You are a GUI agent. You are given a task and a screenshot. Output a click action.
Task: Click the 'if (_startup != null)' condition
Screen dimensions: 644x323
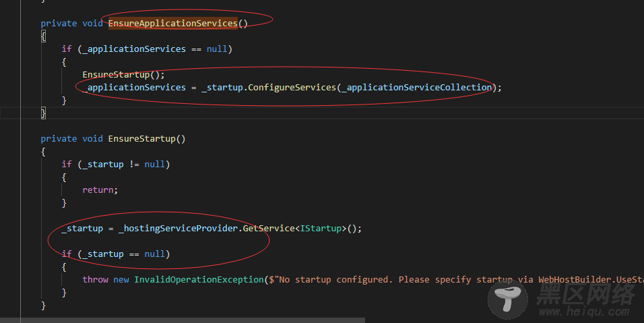[x=116, y=165]
